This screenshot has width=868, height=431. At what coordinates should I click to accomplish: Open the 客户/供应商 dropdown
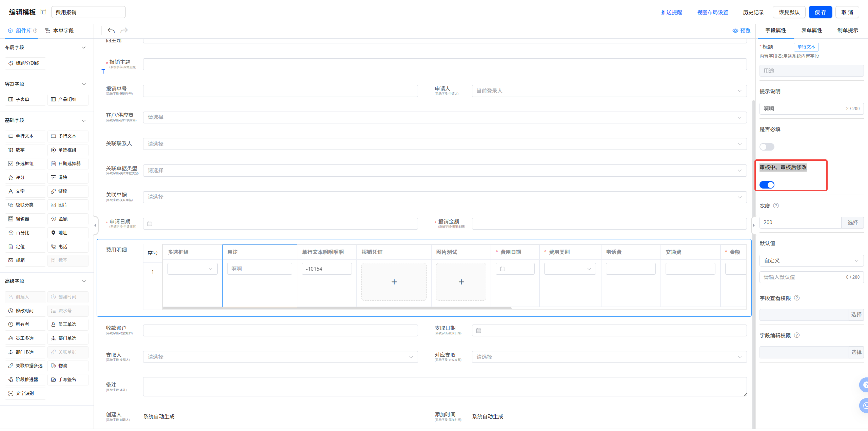coord(444,117)
